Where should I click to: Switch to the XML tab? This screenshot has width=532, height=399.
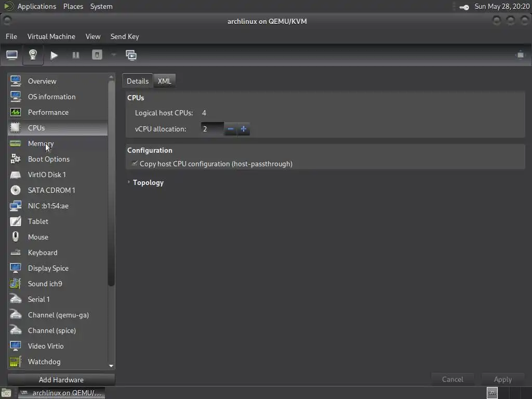click(x=165, y=81)
